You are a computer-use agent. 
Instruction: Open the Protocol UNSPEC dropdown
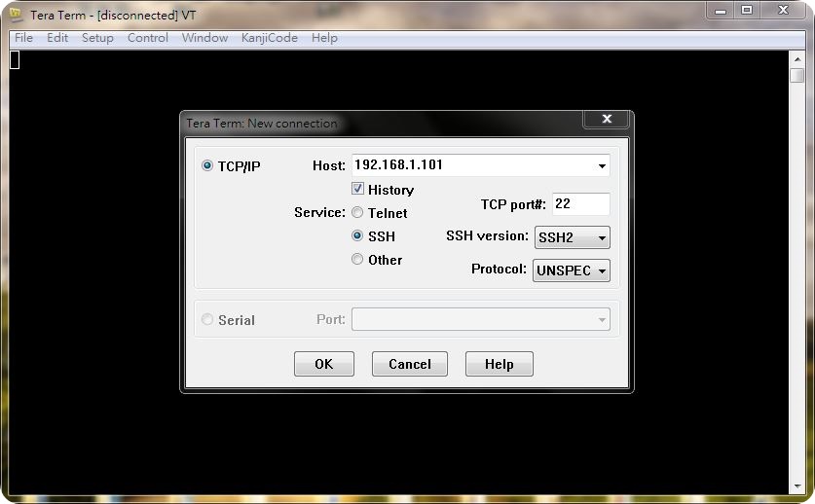click(x=572, y=270)
